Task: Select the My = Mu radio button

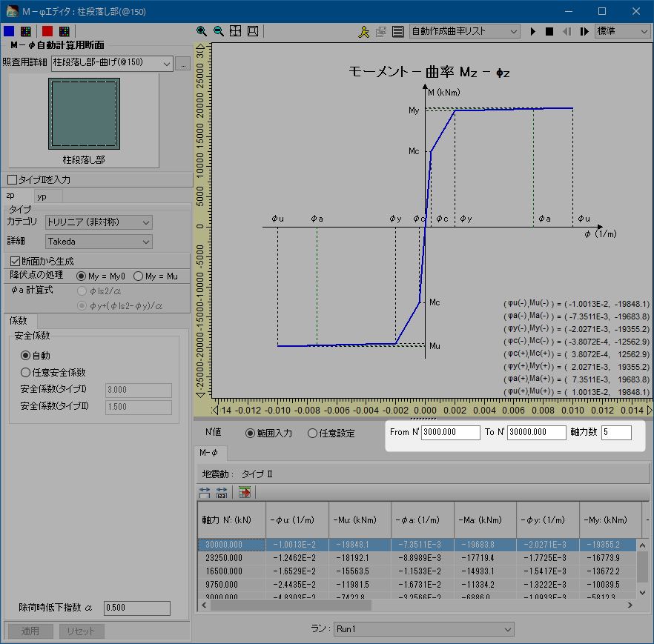Action: click(x=139, y=276)
